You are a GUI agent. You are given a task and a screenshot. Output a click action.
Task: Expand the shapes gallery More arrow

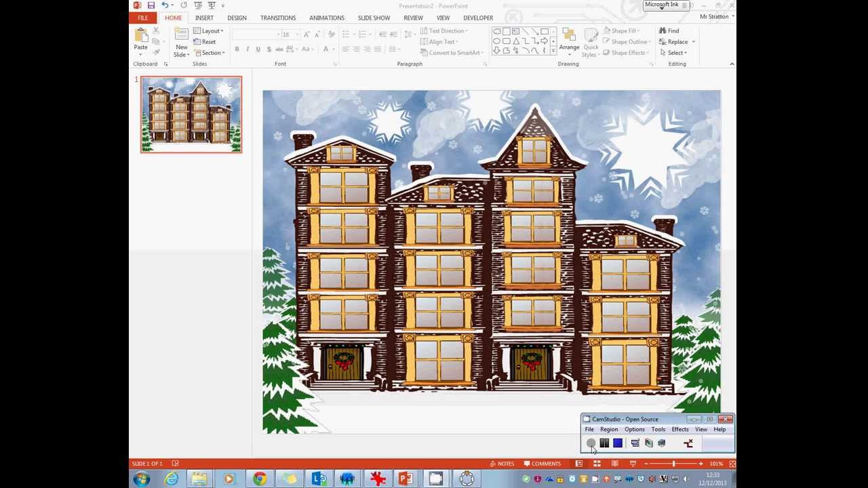pyautogui.click(x=553, y=51)
